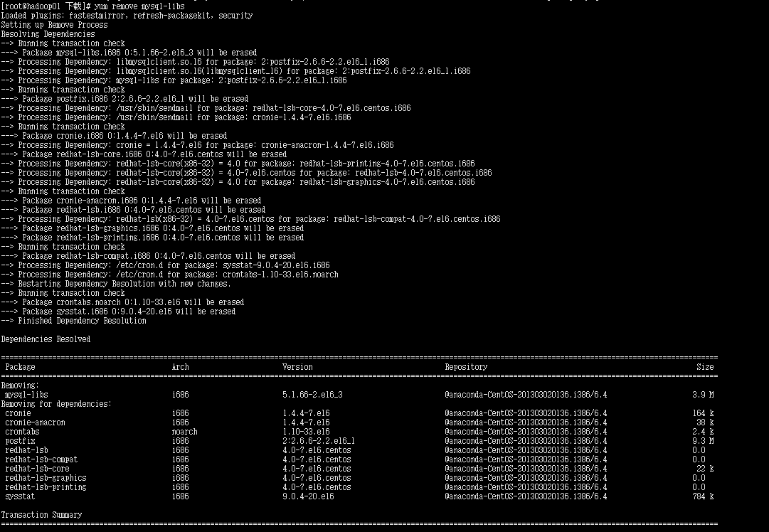Screen dimensions: 769x532
Task: Click version '9.0.4-20.el6' of sysstat
Action: point(308,496)
